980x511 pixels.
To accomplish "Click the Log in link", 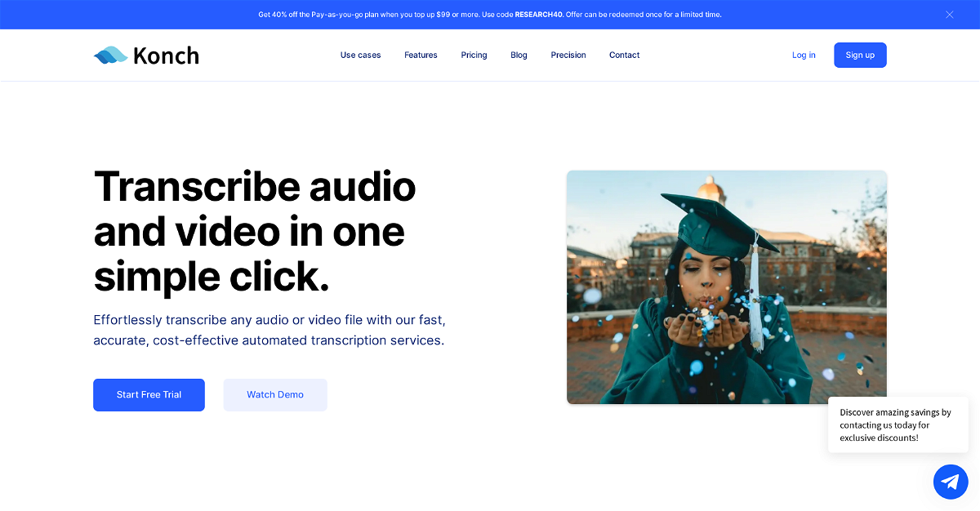I will click(x=804, y=56).
